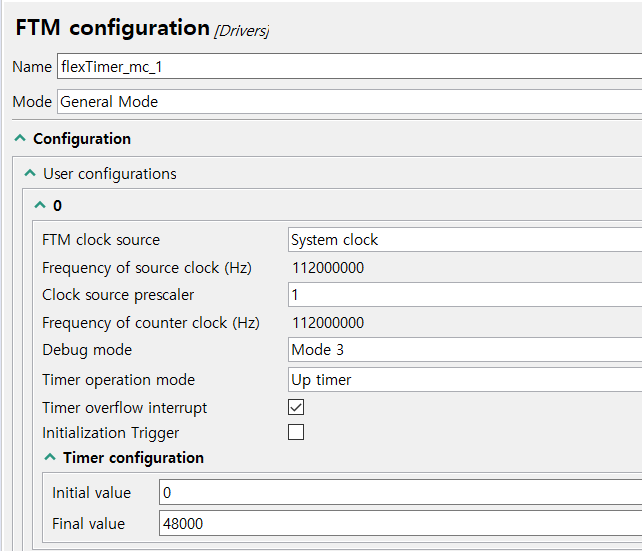
Task: Click the 'Clock source prescaler' label
Action: [118, 295]
